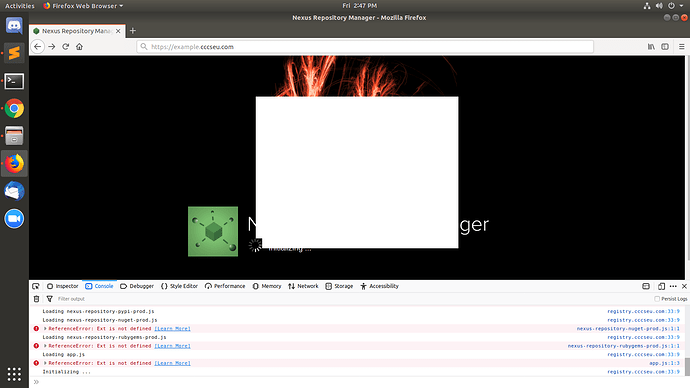Open the Files manager dock icon
The image size is (690, 388).
click(14, 136)
